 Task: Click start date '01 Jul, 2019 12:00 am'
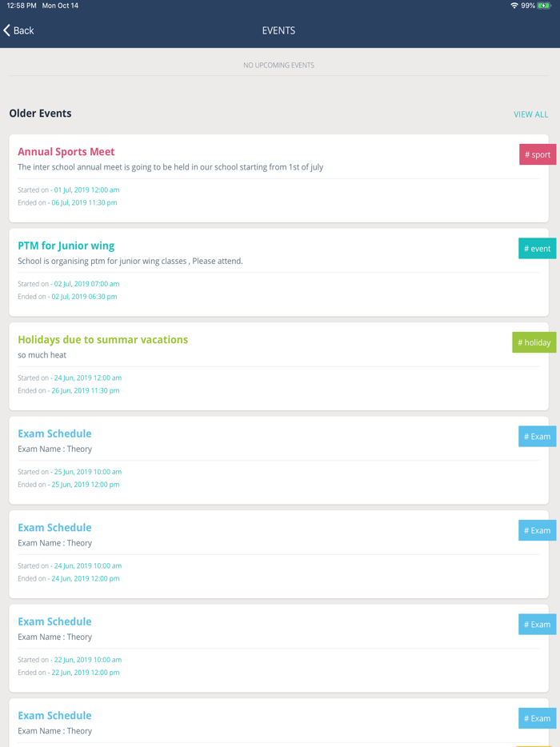coord(85,190)
